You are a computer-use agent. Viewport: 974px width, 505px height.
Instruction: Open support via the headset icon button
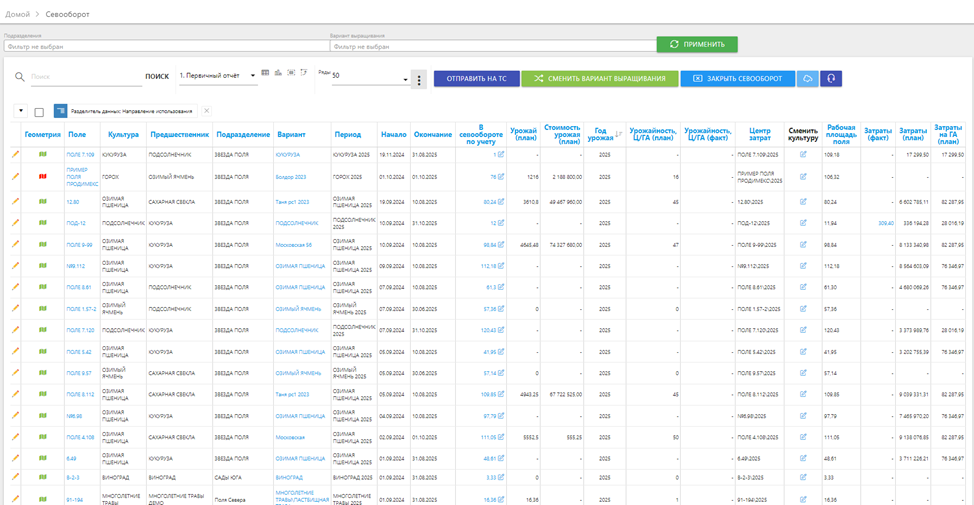click(830, 78)
